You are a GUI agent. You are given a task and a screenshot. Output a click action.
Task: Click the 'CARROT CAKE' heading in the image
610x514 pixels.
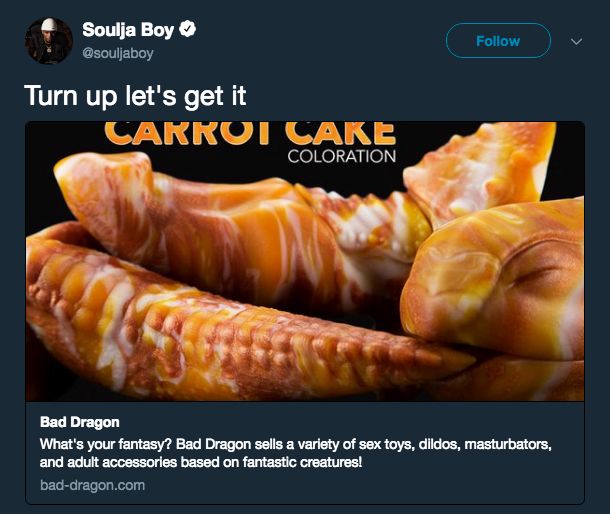[250, 133]
